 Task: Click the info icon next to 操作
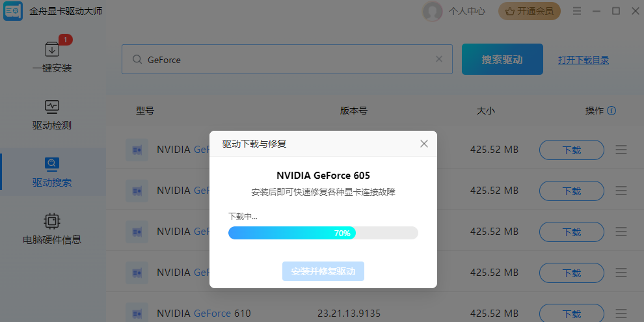coord(611,111)
